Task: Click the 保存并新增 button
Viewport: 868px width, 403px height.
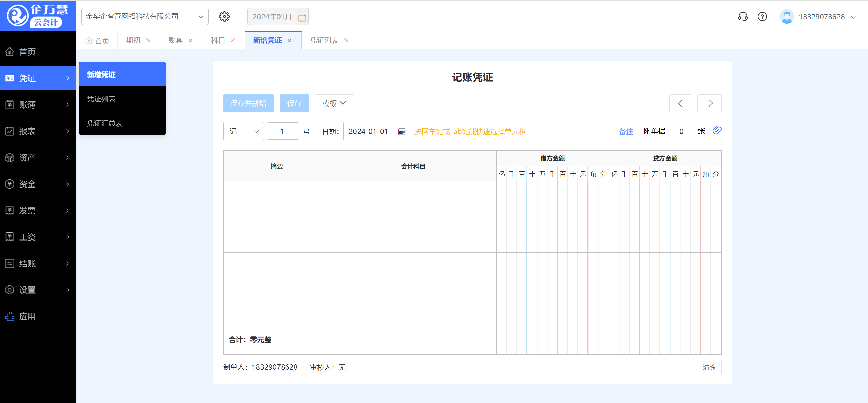Action: point(248,103)
